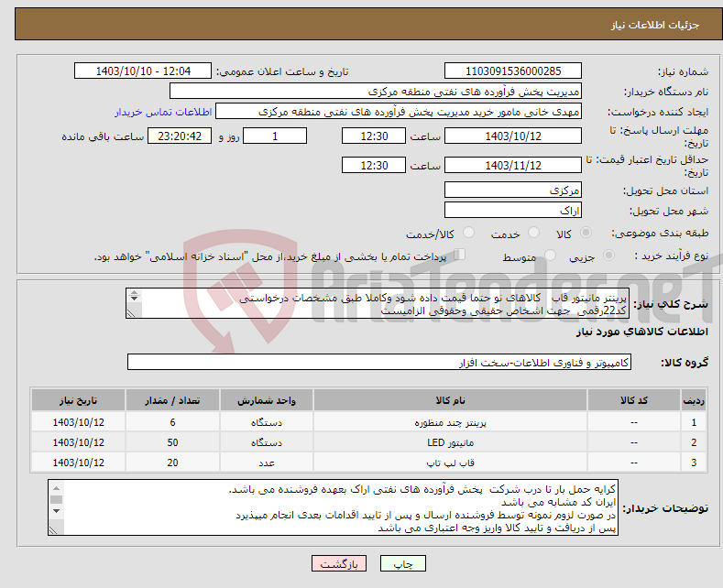Select the کالا radio button
This screenshot has width=723, height=588.
(586, 233)
